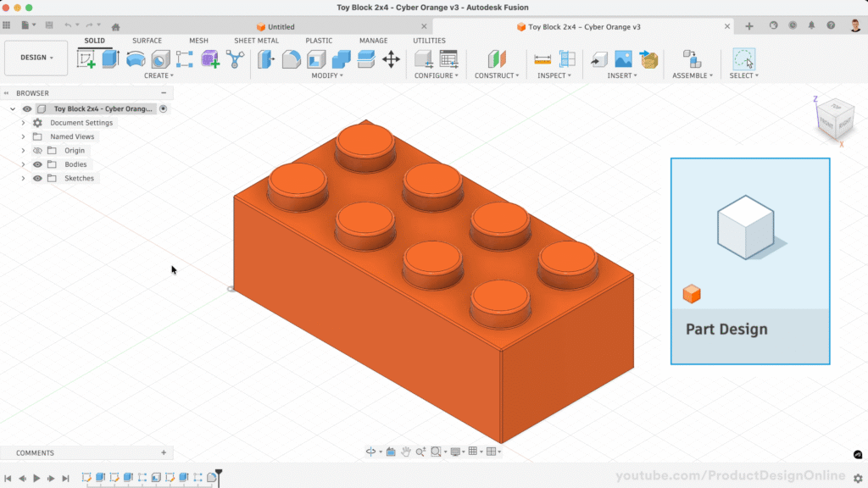Toggle Sketches folder visibility
Viewport: 868px width, 488px height.
pos(37,179)
